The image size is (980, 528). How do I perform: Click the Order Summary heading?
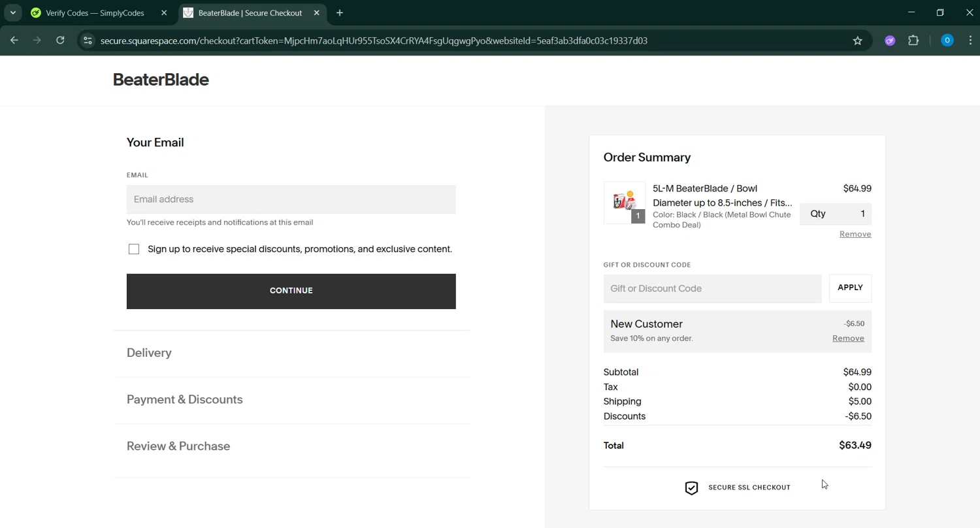point(647,157)
